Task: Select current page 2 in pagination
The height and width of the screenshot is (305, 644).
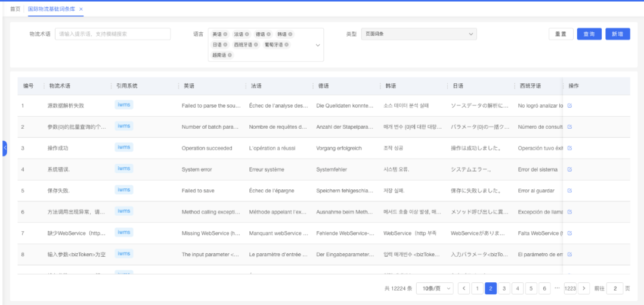Action: click(x=491, y=288)
